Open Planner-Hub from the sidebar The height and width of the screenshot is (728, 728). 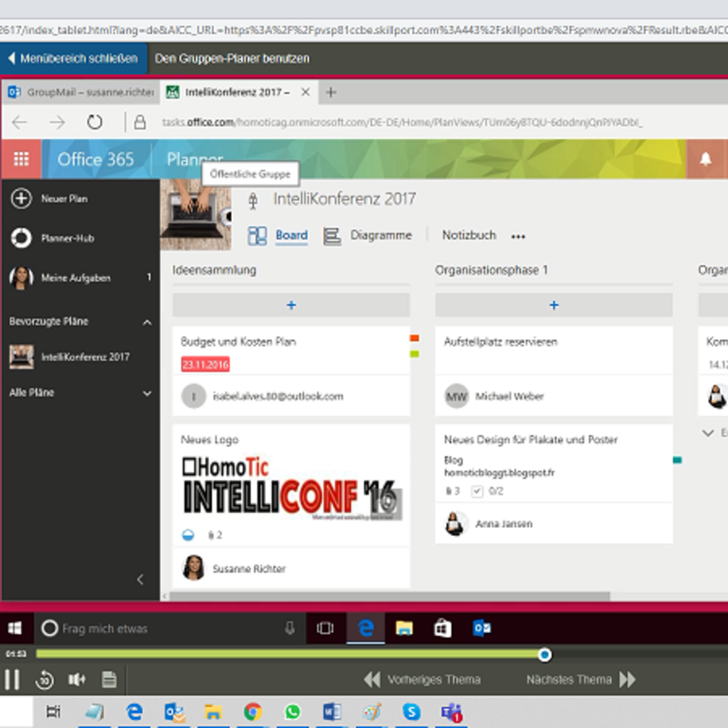67,238
